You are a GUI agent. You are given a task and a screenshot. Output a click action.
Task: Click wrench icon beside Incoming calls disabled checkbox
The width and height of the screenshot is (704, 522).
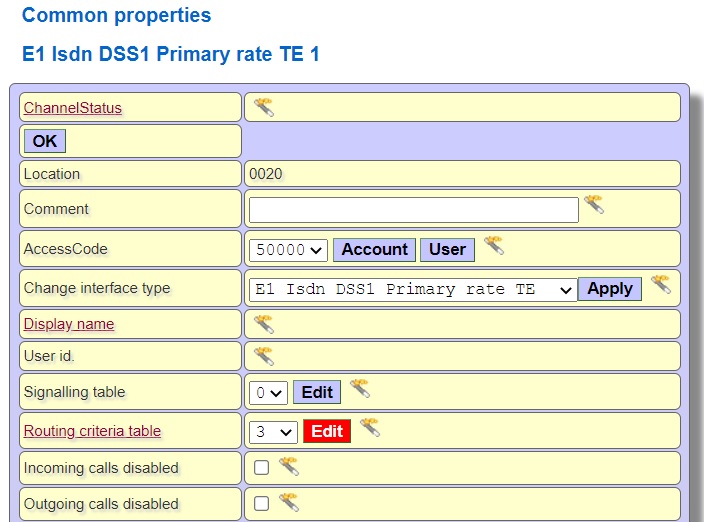(289, 466)
